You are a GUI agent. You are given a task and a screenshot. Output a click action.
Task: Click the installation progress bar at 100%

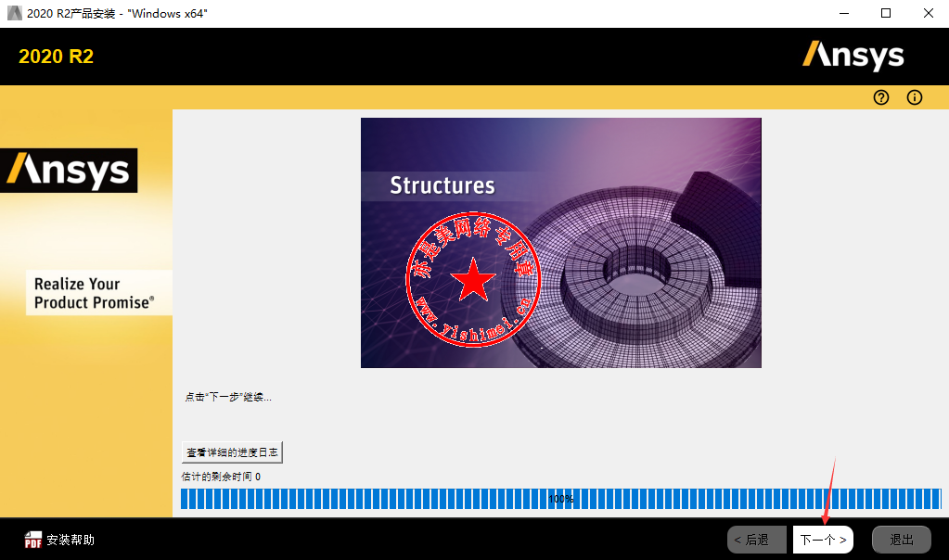click(561, 499)
